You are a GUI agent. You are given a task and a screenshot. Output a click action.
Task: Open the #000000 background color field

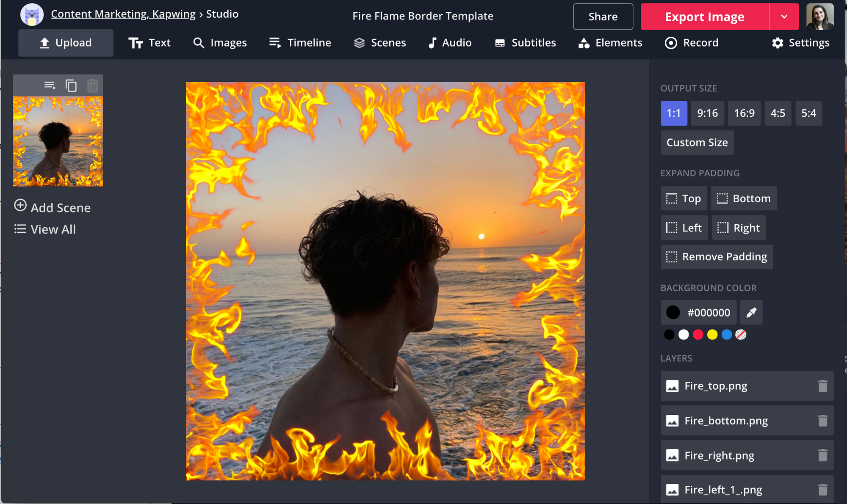[x=699, y=313]
